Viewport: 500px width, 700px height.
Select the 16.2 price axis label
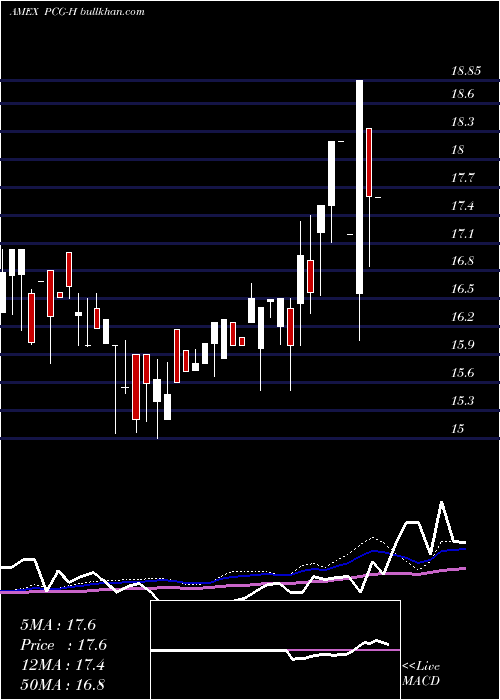462,317
